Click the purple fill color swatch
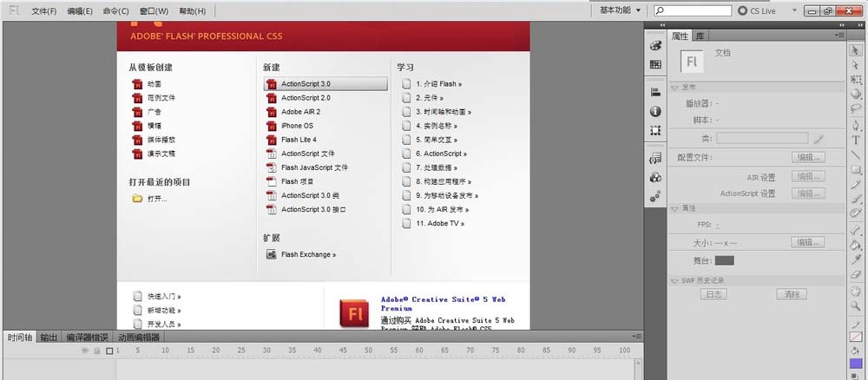Viewport: 868px width, 380px height. click(x=856, y=364)
